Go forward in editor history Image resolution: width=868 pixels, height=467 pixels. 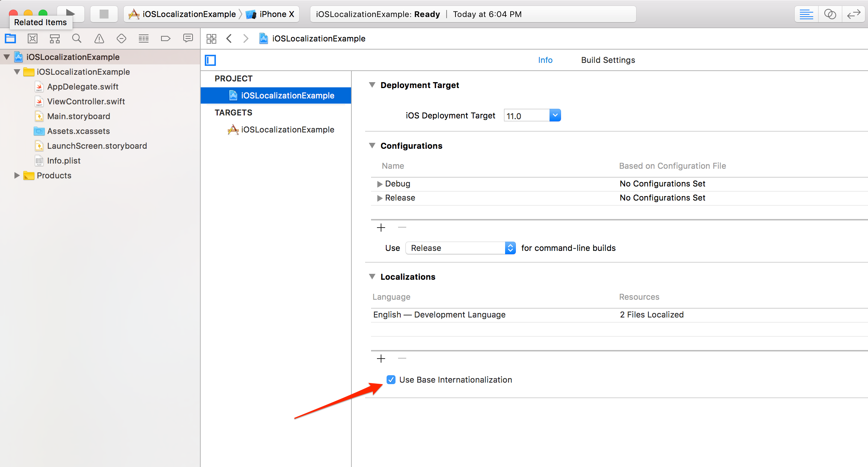tap(246, 38)
